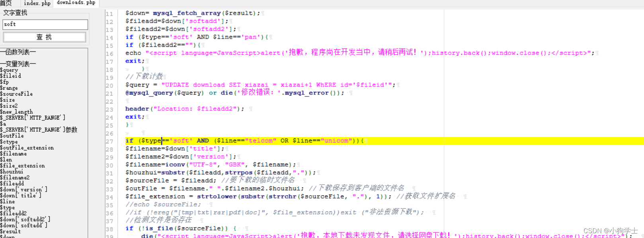
Task: Select $houzhui in the variable list
Action: click(12, 171)
